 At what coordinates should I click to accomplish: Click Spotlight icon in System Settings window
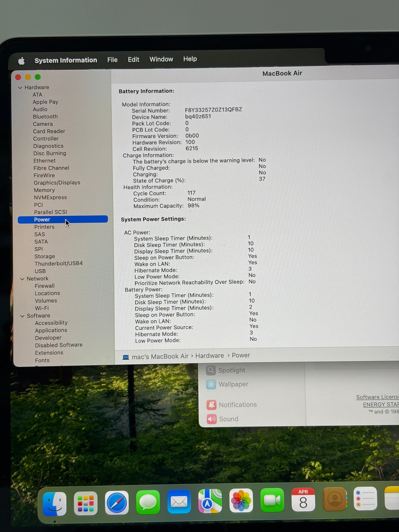pyautogui.click(x=211, y=370)
